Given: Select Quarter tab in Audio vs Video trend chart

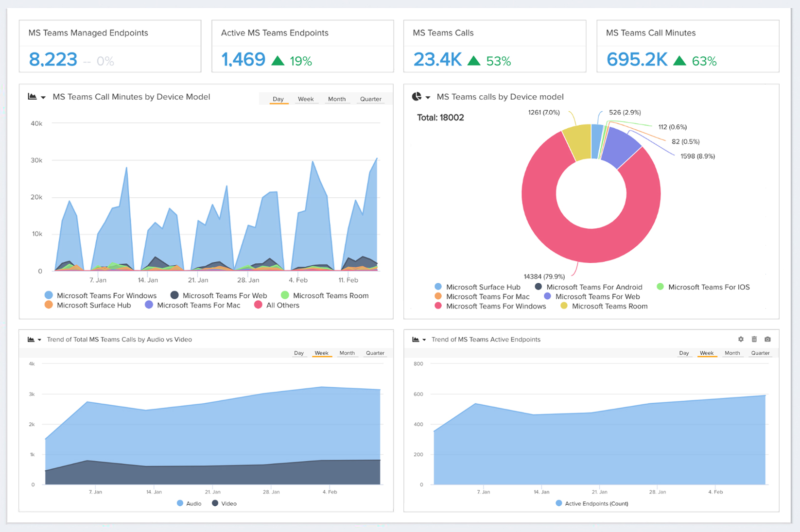Looking at the screenshot, I should click(375, 353).
